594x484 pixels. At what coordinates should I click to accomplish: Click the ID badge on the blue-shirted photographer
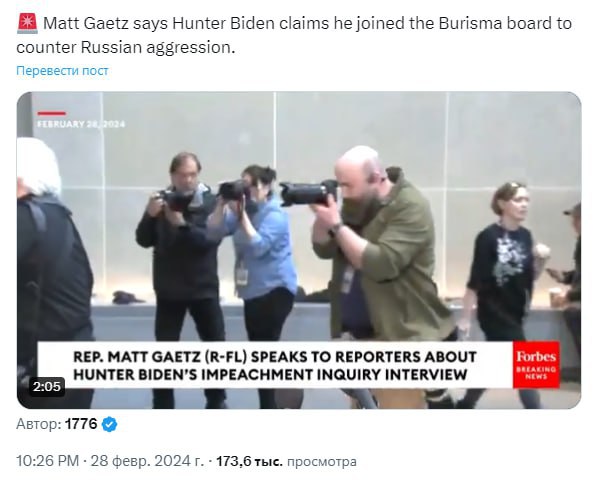tap(242, 275)
